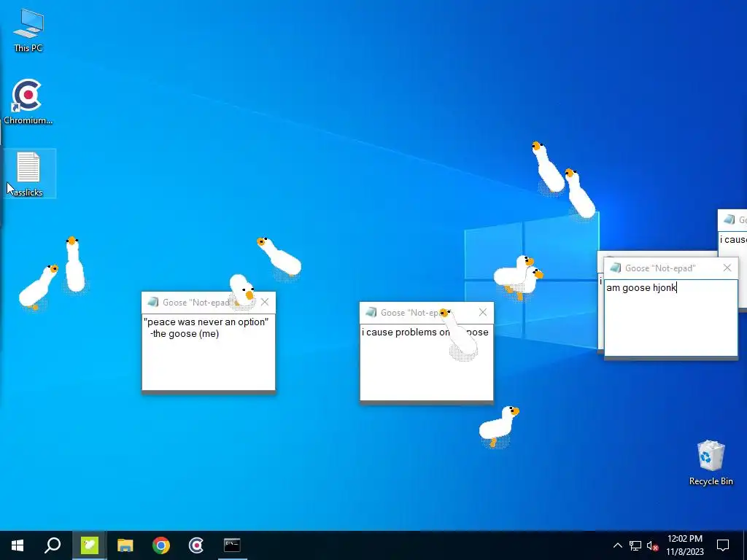Viewport: 747px width, 560px height.
Task: Open File Explorer from the taskbar
Action: click(x=125, y=545)
